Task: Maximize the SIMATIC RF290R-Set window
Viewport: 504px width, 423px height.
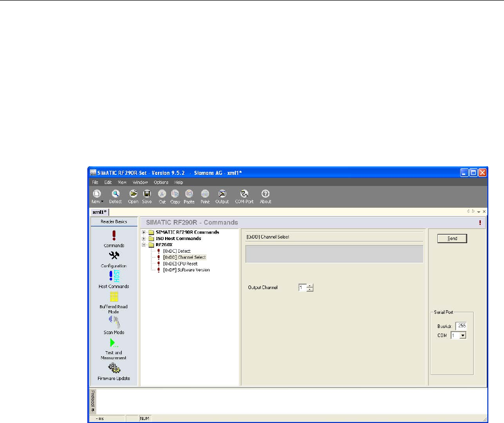Action: click(x=473, y=173)
